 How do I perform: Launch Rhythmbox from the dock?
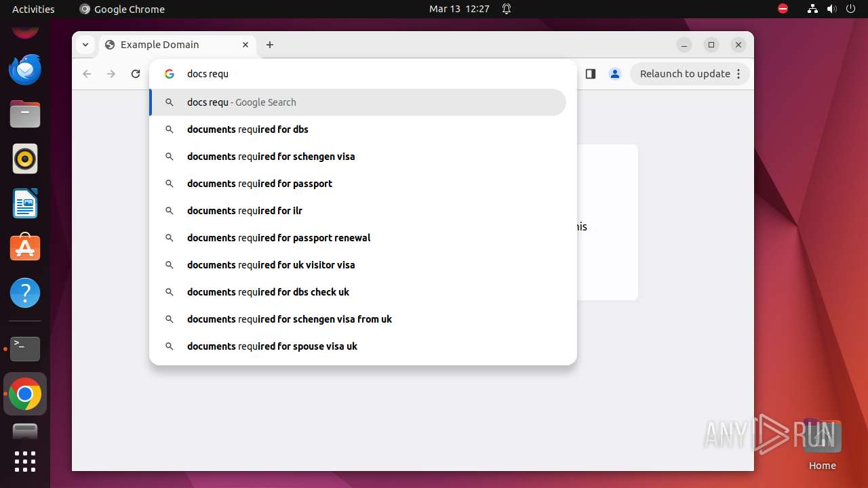click(x=25, y=159)
